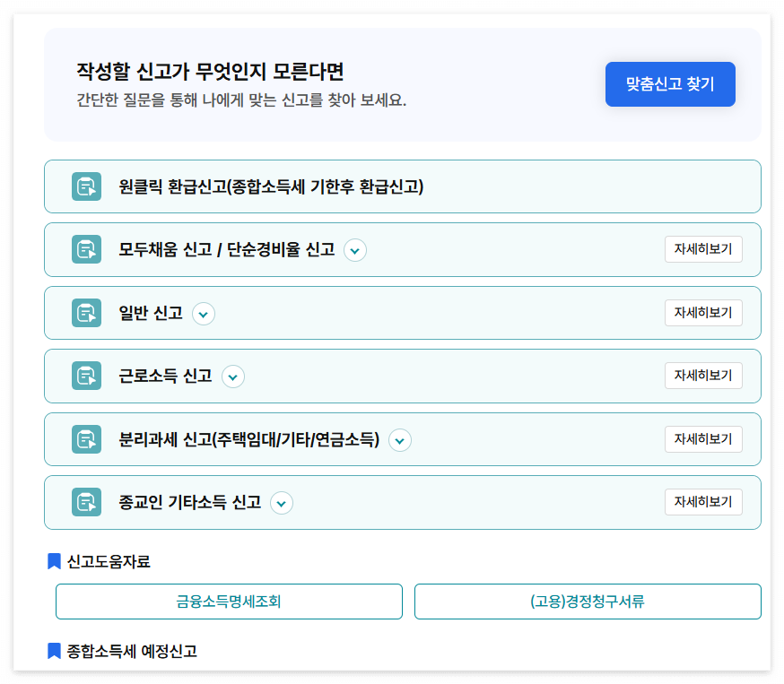The image size is (784, 684).
Task: Select 원클릭 환급신고(종합소득세 기한후 환급신고)
Action: pyautogui.click(x=403, y=186)
